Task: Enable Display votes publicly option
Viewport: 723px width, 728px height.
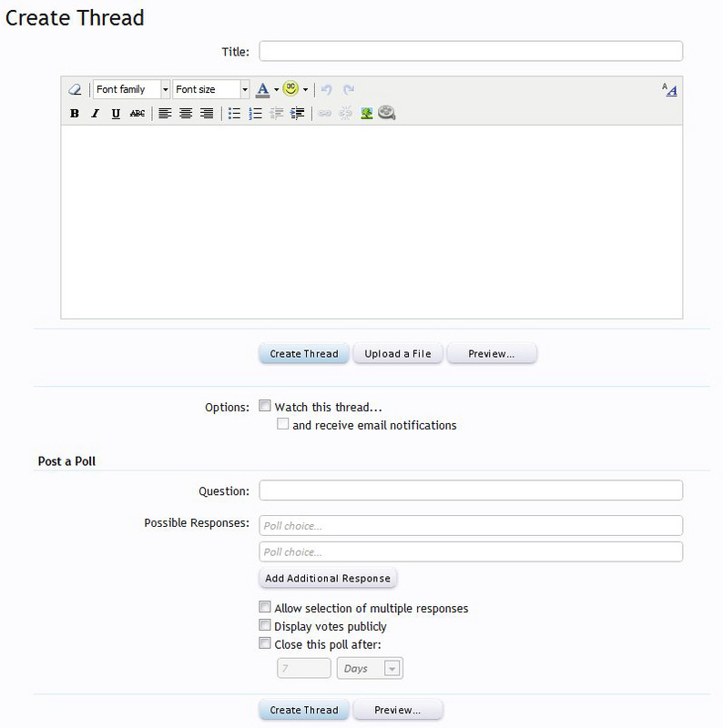Action: coord(265,625)
